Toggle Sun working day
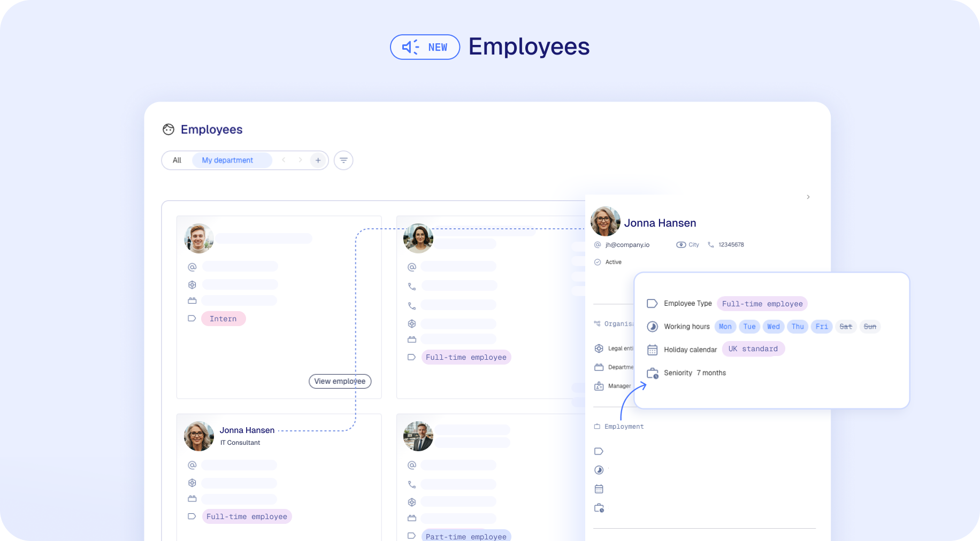Image resolution: width=980 pixels, height=541 pixels. tap(870, 327)
